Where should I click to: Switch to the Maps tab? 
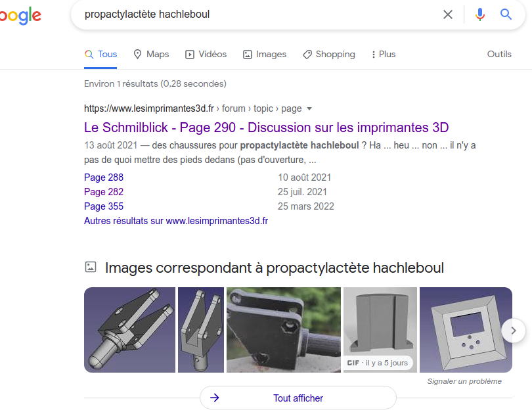tap(151, 55)
